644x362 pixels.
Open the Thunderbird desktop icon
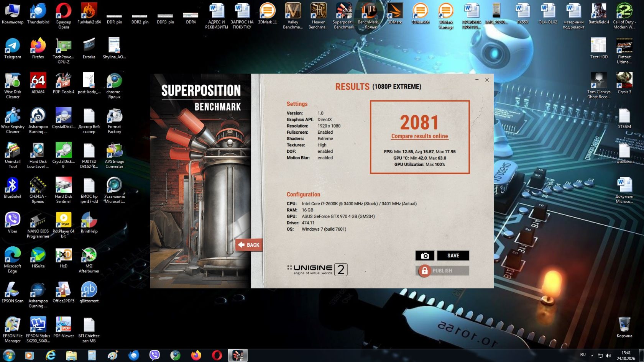coord(38,14)
